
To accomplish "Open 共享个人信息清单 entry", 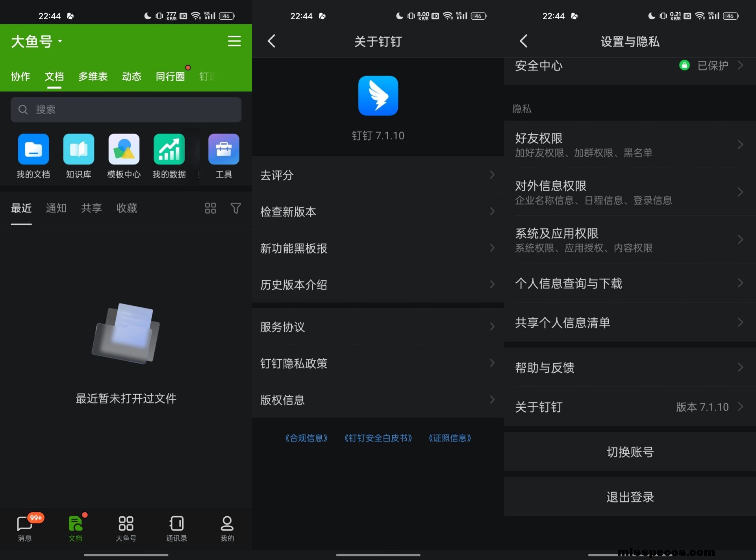I will point(630,323).
